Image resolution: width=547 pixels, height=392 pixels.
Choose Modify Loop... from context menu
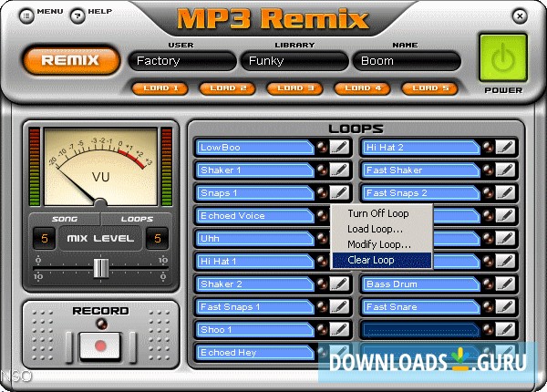[x=382, y=244]
